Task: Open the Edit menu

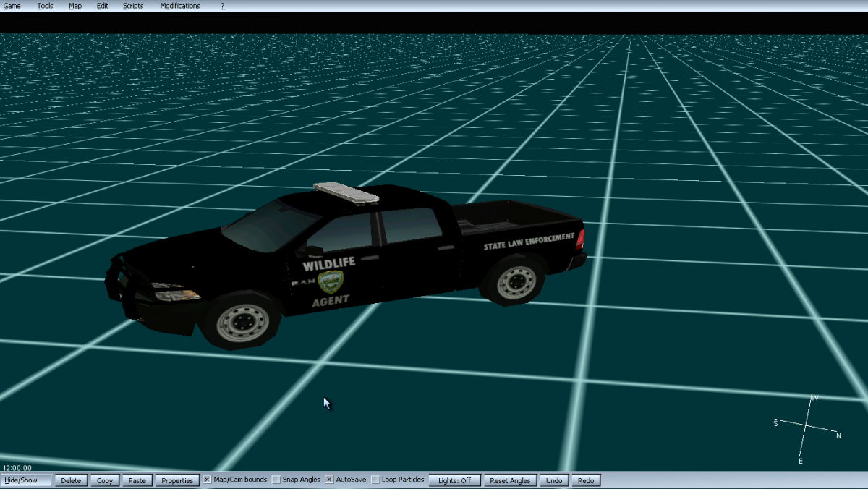Action: coord(103,6)
